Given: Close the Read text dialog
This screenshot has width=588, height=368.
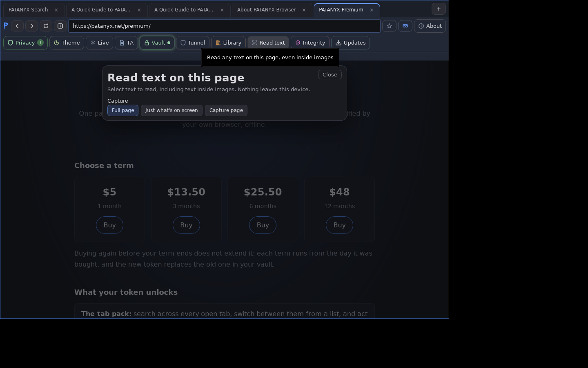Looking at the screenshot, I should [330, 74].
